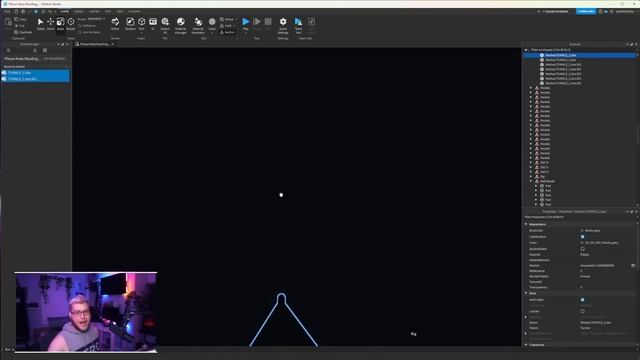Image resolution: width=640 pixels, height=360 pixels.
Task: Click the Color tool circle
Action: click(x=212, y=22)
